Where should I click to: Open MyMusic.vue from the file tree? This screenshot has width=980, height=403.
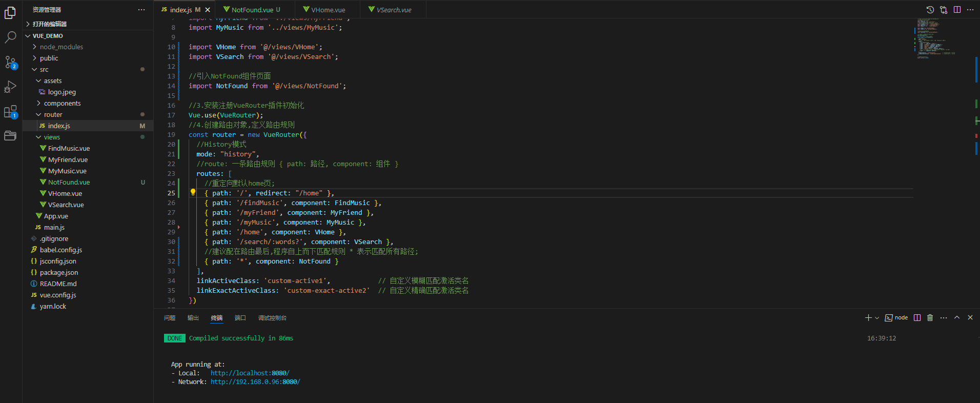click(88, 171)
